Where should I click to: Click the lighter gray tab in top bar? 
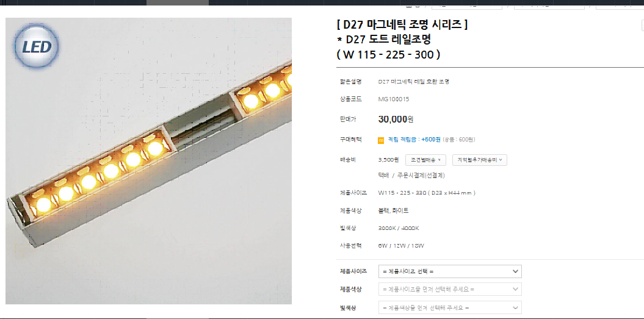click(178, 2)
